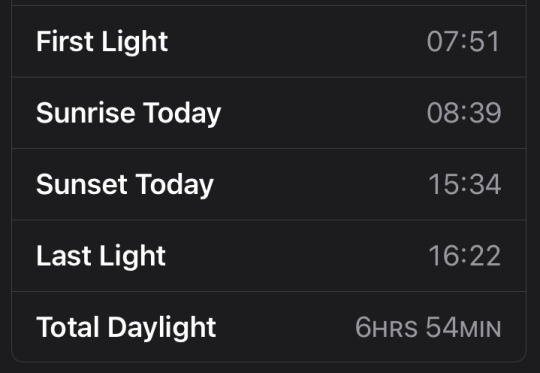Click the HRS unit in Total Daylight
This screenshot has width=540, height=373.
coord(395,329)
